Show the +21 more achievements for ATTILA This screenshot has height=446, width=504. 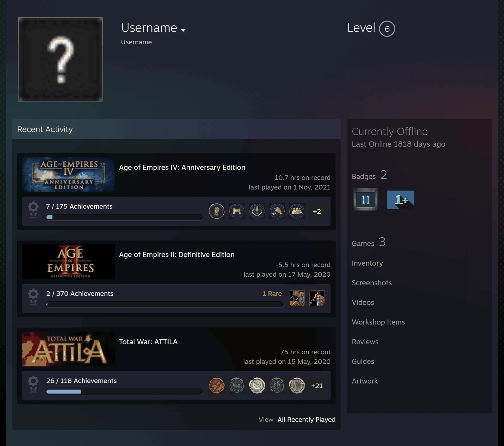coord(317,385)
